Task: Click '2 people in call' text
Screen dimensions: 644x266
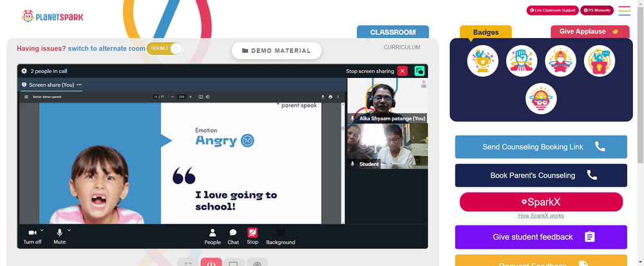Action: 49,71
